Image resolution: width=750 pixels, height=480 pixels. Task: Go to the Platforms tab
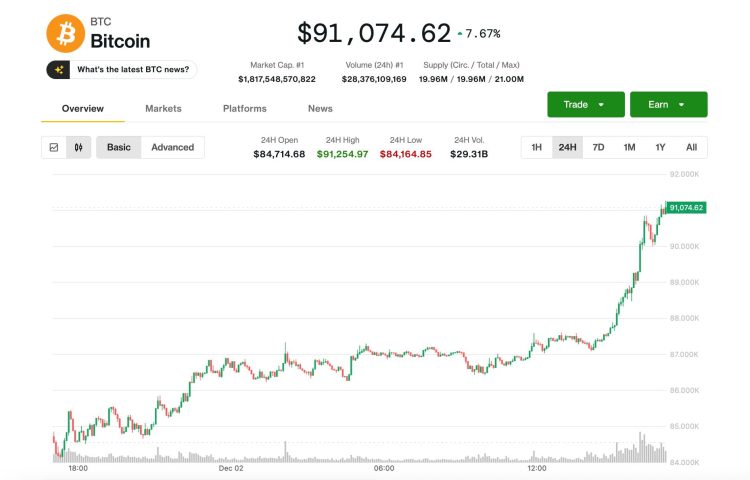point(244,108)
